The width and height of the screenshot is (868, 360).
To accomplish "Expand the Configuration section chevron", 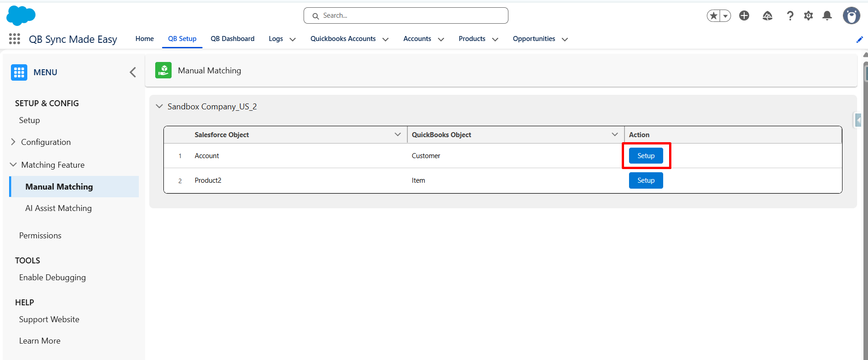I will (13, 142).
